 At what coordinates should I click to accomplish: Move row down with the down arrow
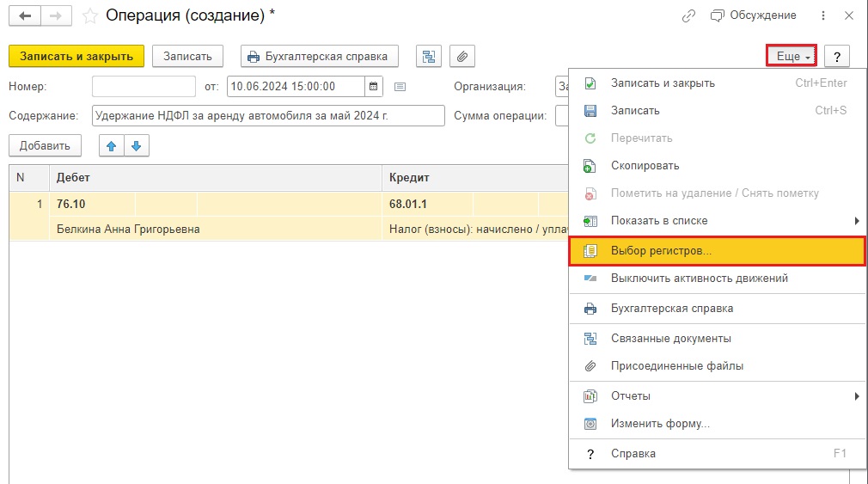pos(138,146)
